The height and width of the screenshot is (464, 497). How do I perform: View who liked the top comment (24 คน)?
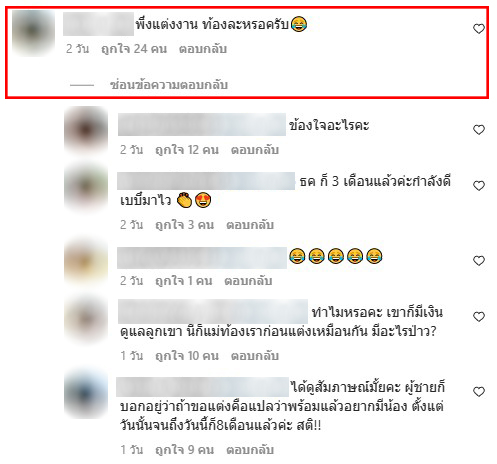click(x=134, y=49)
